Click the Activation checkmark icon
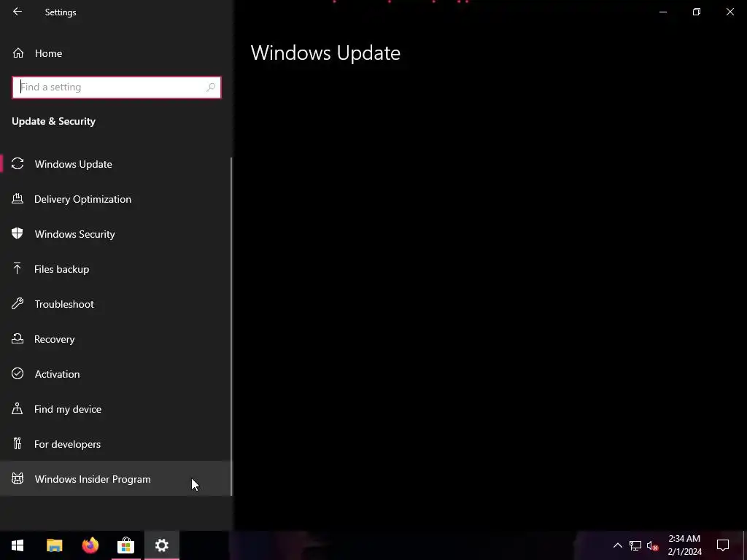This screenshot has height=560, width=747. (x=18, y=374)
